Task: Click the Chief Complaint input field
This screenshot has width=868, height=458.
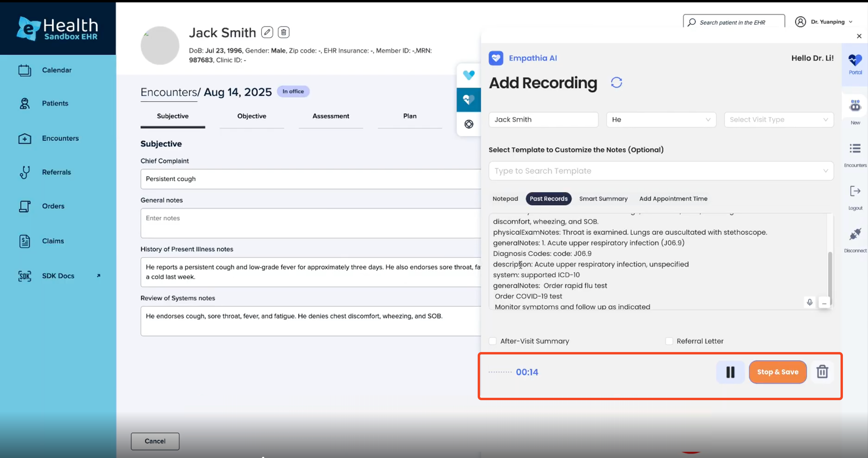Action: [310, 179]
